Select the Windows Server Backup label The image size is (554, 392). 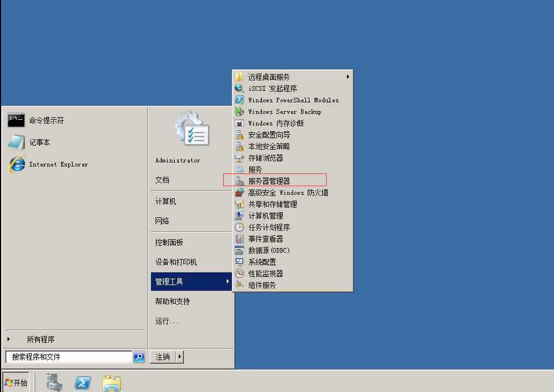coord(285,112)
